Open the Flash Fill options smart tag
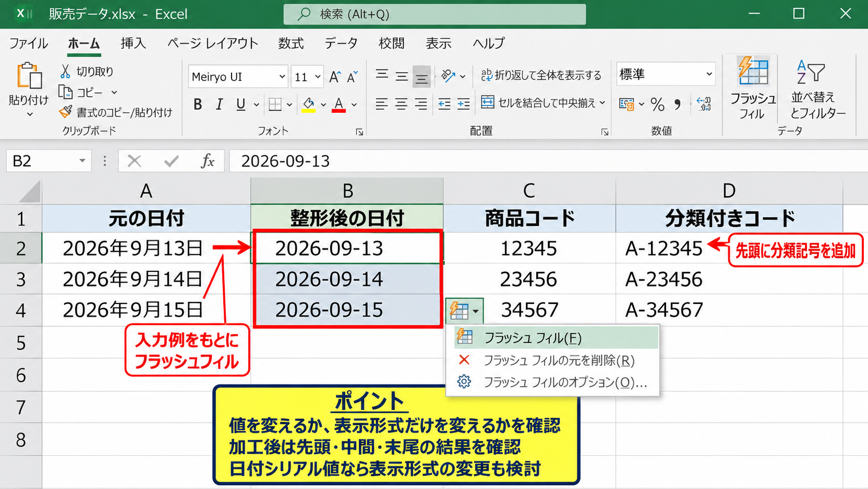The width and height of the screenshot is (868, 489). click(464, 311)
